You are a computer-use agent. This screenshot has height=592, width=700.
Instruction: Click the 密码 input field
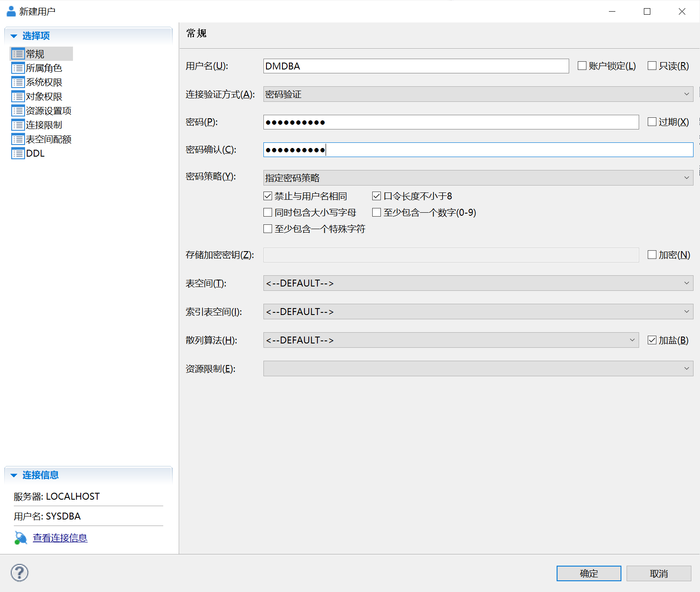451,122
